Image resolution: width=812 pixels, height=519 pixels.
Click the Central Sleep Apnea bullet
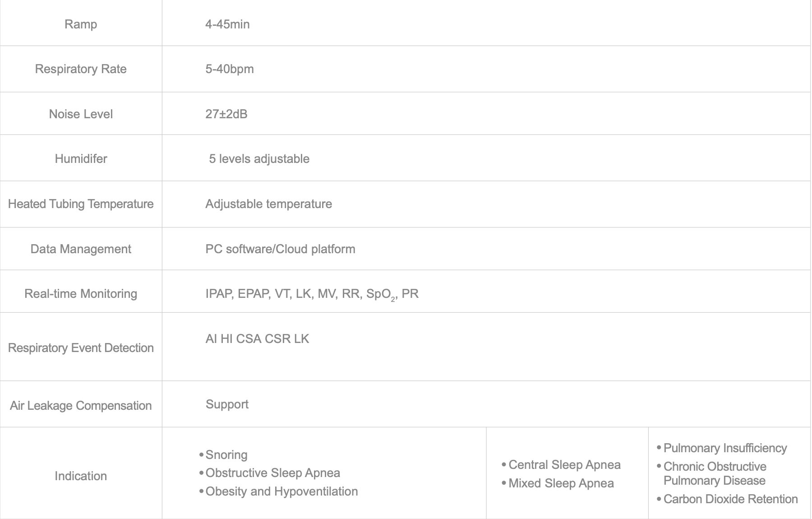pyautogui.click(x=564, y=465)
